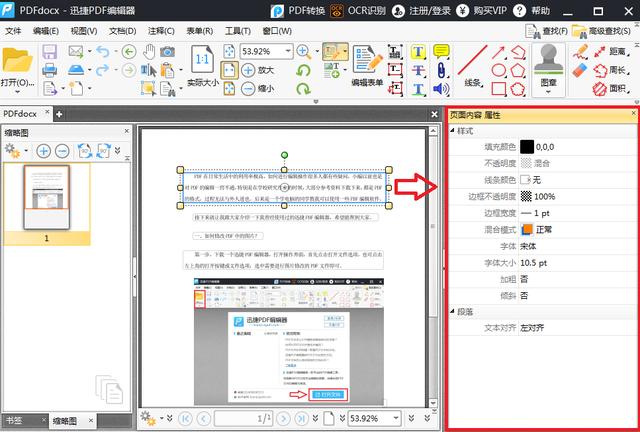Image resolution: width=640 pixels, height=432 pixels.
Task: Open the 编辑(E) menu
Action: pyautogui.click(x=46, y=31)
